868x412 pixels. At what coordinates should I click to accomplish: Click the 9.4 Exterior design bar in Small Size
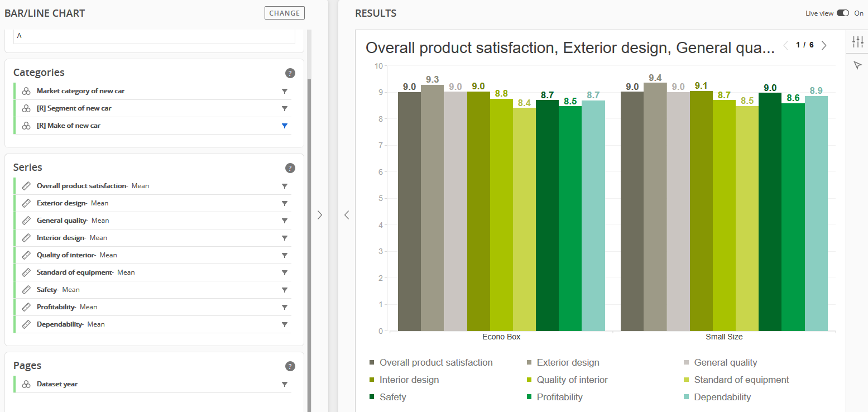click(x=655, y=207)
